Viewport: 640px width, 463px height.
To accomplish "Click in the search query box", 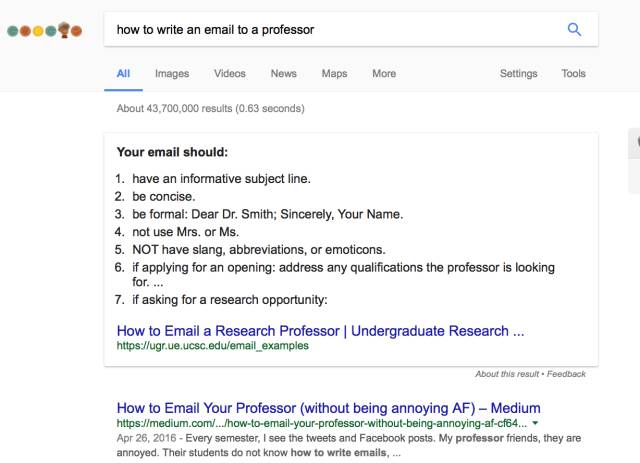I will click(x=330, y=29).
